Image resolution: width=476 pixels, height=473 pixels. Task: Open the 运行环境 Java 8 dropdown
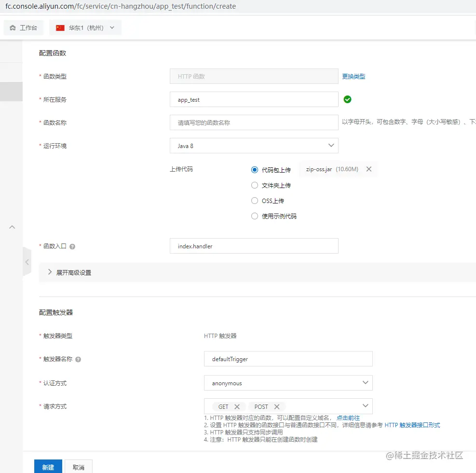pyautogui.click(x=254, y=146)
